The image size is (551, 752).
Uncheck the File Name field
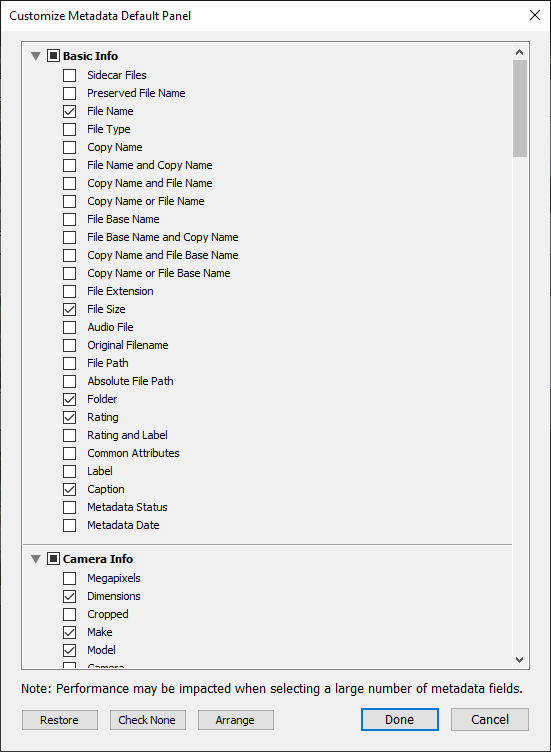tap(70, 111)
